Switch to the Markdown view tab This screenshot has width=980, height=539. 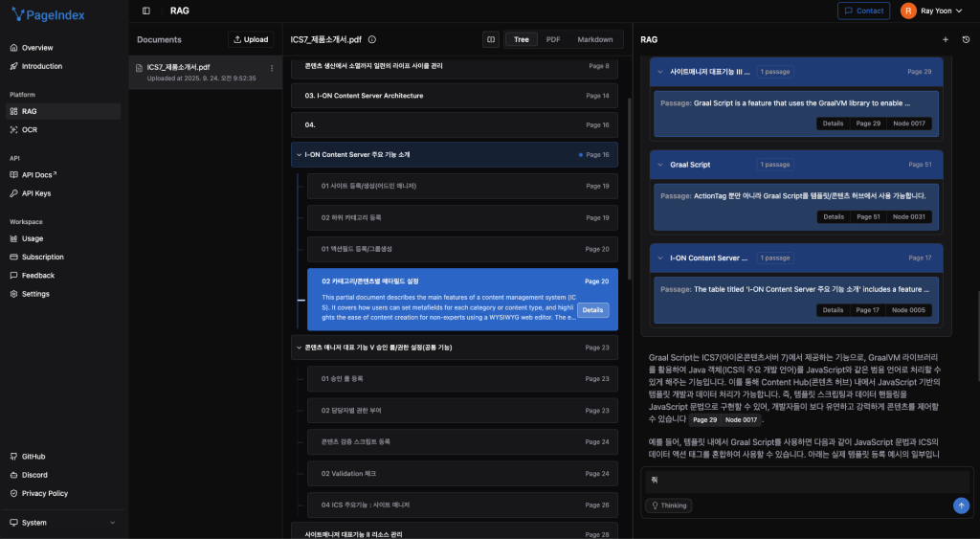(594, 39)
